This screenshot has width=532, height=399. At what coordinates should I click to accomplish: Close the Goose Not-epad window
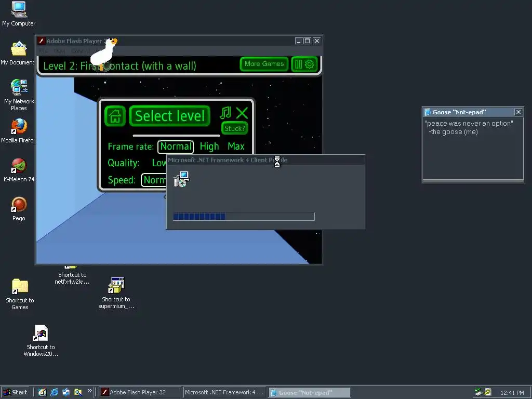(518, 112)
